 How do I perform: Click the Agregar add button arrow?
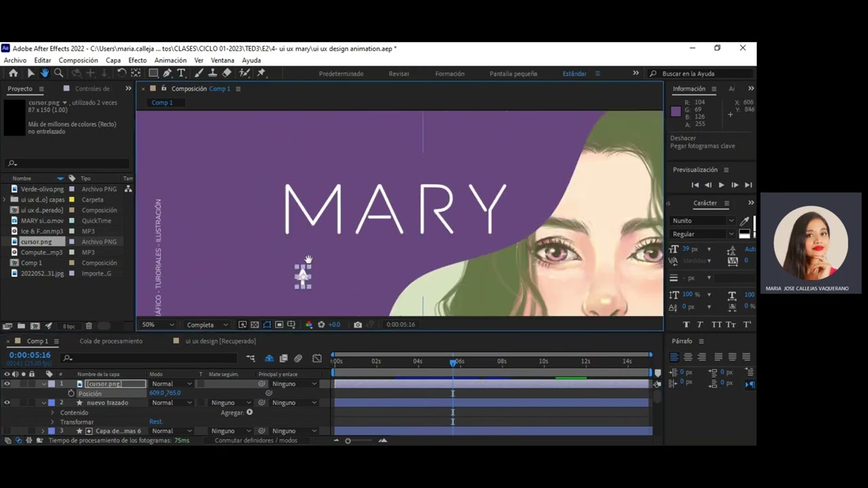click(250, 412)
